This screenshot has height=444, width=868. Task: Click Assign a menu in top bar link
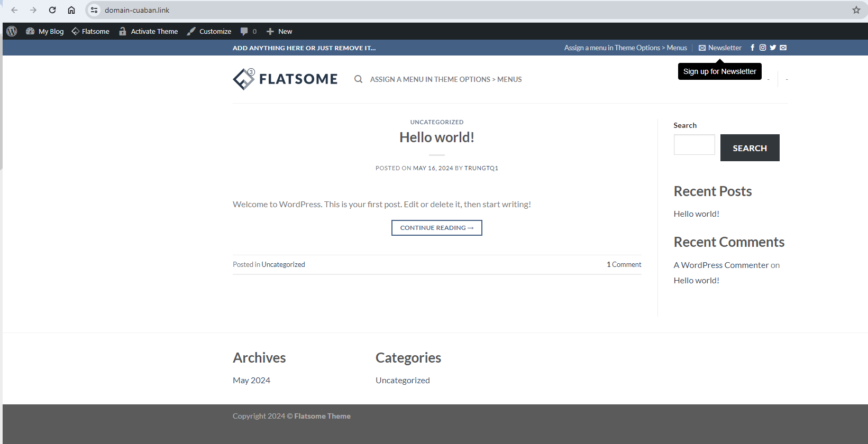coord(625,48)
